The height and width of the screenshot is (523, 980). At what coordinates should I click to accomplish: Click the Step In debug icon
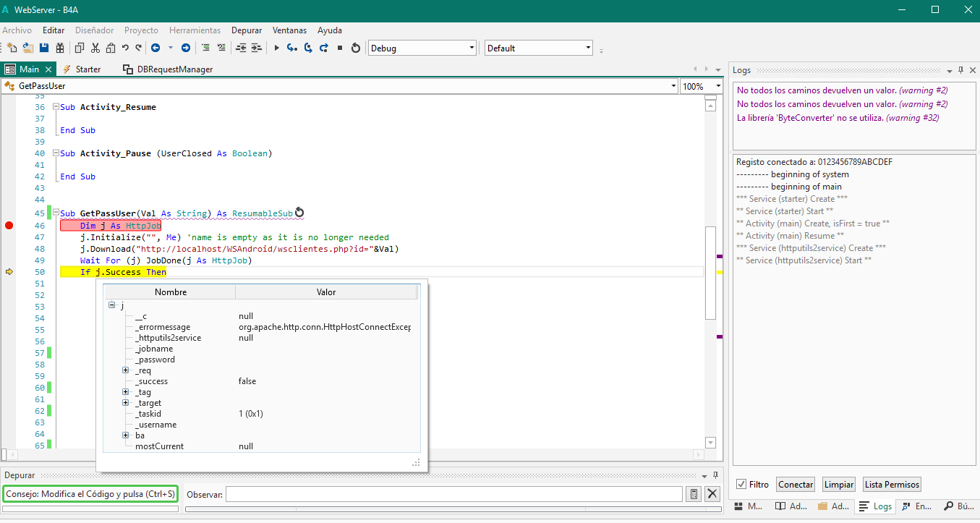tap(292, 48)
